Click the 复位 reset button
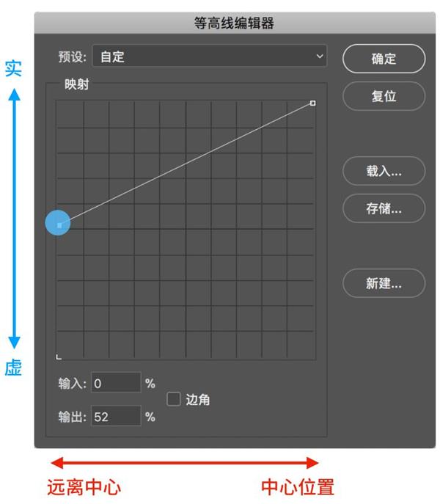The width and height of the screenshot is (440, 504). (384, 96)
